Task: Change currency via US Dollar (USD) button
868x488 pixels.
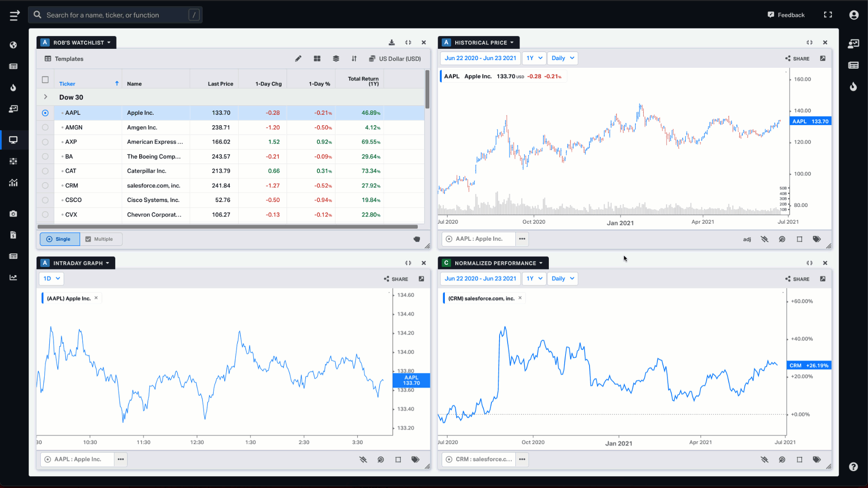Action: point(395,59)
